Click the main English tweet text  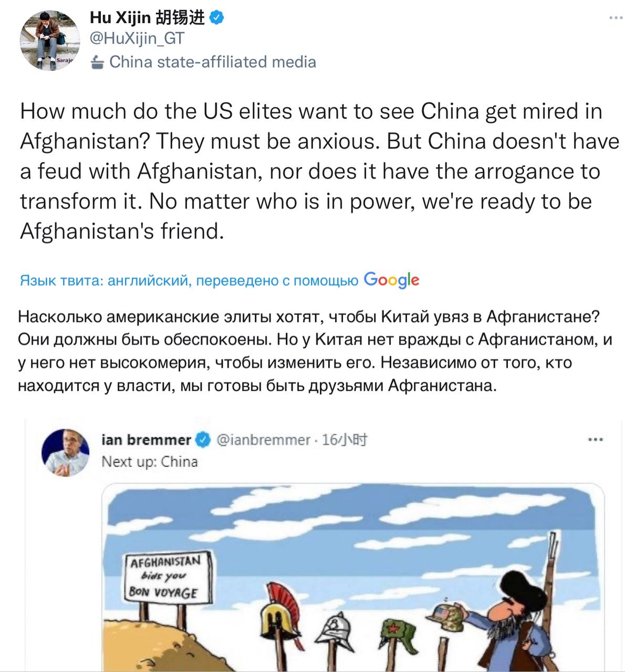point(319,171)
